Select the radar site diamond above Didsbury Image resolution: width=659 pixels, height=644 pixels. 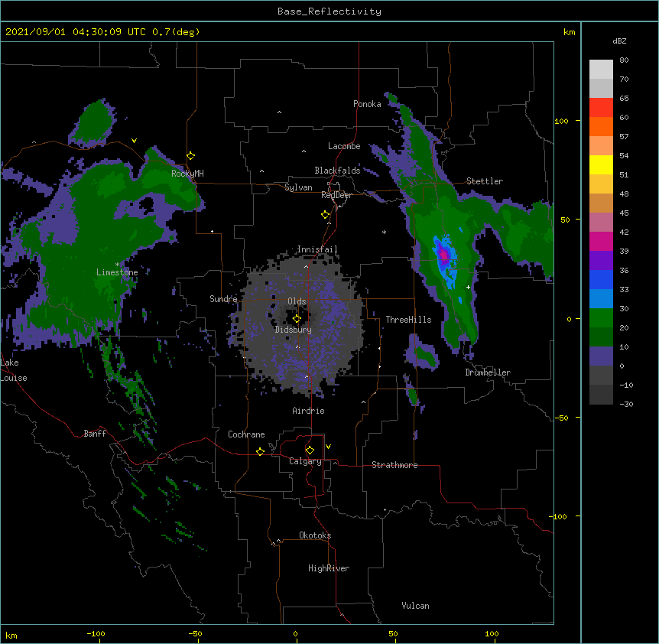pos(297,319)
